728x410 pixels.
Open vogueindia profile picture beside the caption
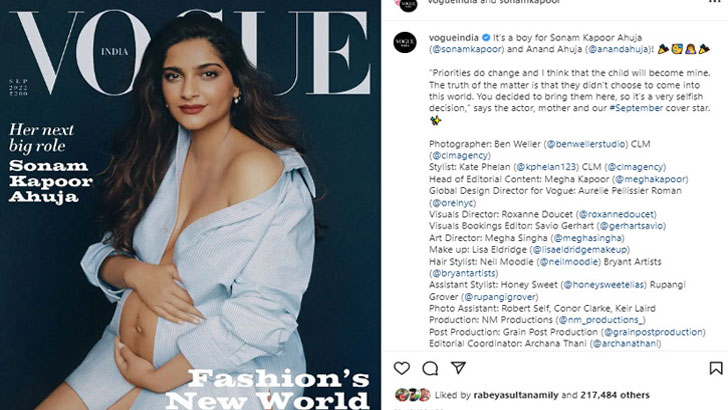point(405,42)
